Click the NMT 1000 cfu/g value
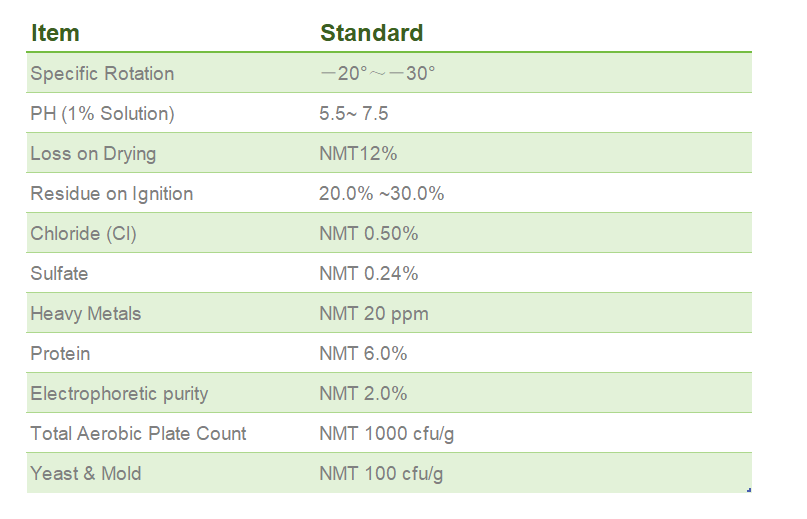 (x=387, y=434)
